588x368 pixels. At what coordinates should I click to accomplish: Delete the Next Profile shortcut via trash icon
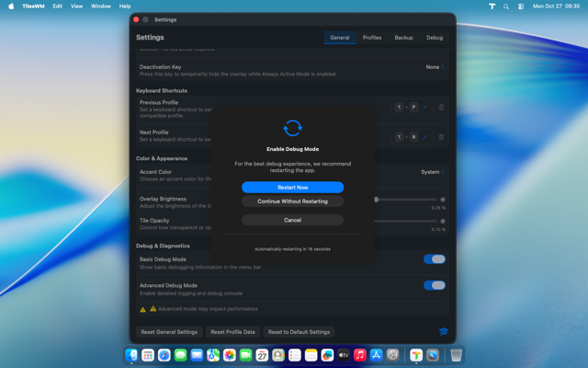point(441,137)
